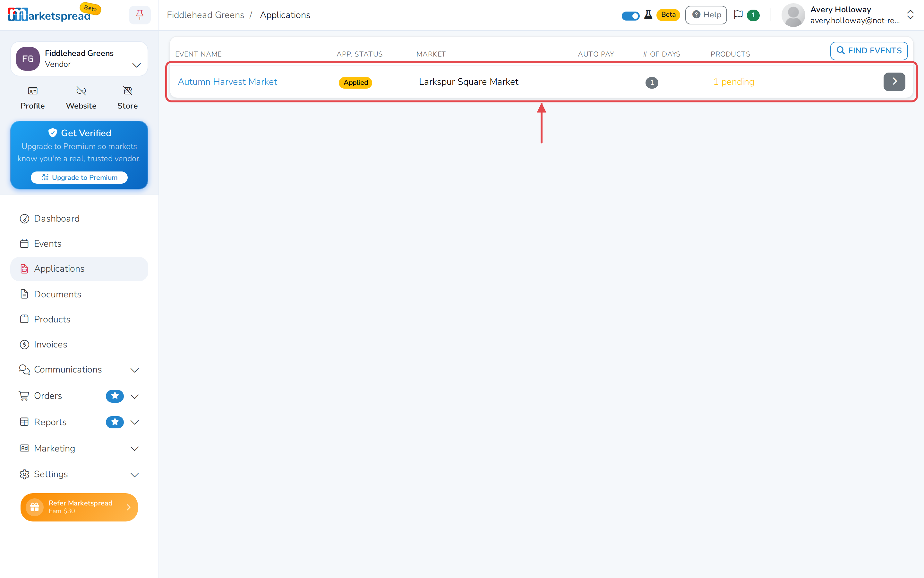Open the Store shortcut icon
This screenshot has height=578, width=924.
click(127, 91)
